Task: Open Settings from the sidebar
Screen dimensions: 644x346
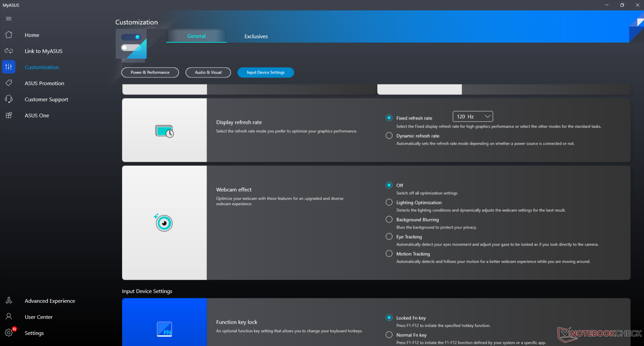Action: (34, 333)
